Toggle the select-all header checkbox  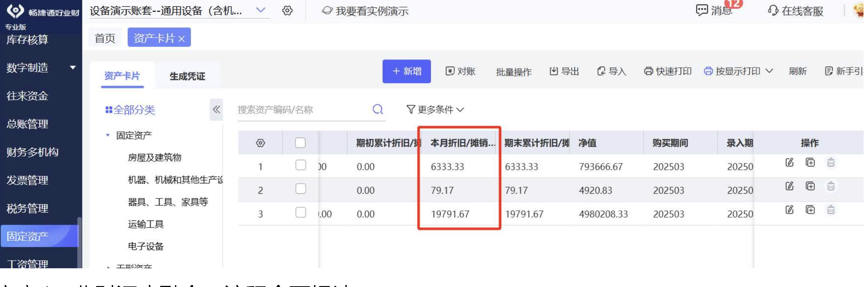[300, 143]
